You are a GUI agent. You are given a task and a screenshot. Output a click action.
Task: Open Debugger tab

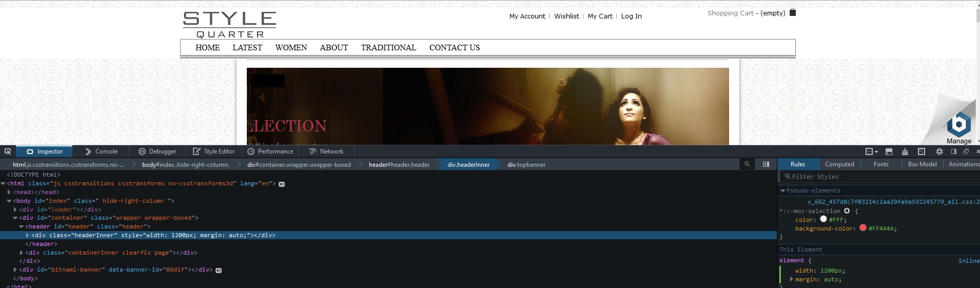click(158, 151)
